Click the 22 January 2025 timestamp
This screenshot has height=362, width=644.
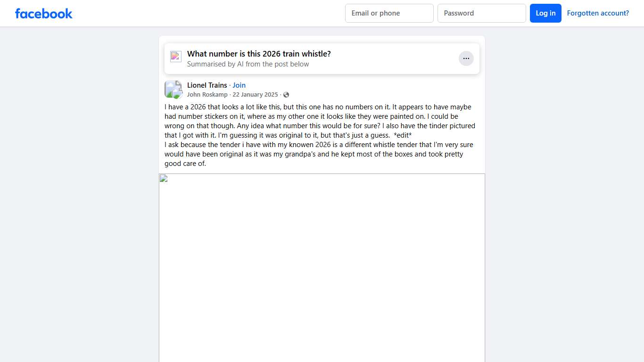click(255, 95)
